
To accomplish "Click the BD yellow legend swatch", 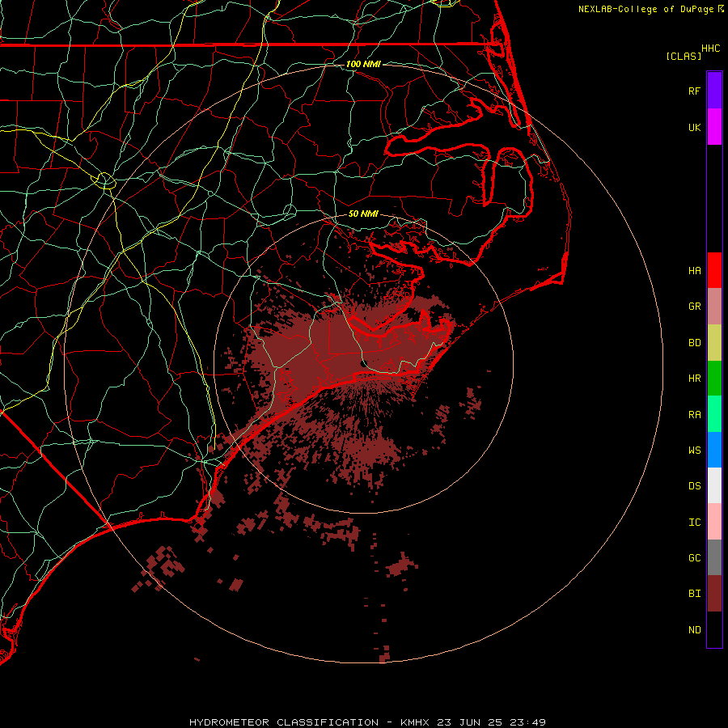I will coord(714,343).
